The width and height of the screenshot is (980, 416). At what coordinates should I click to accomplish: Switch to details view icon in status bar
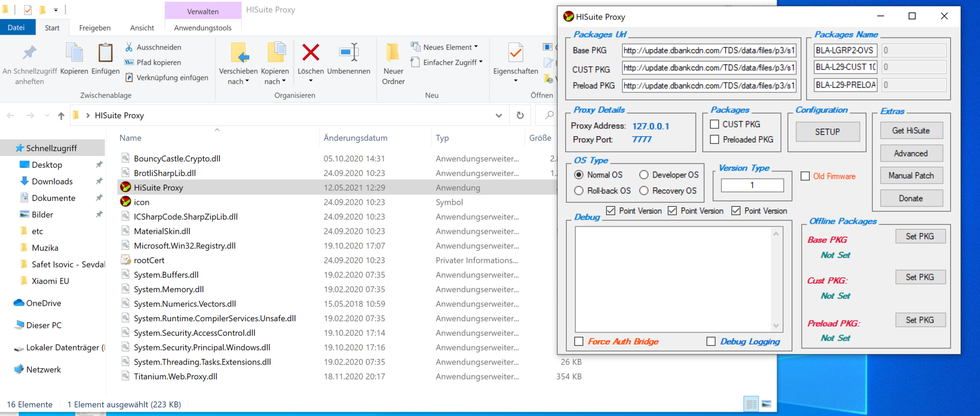751,404
